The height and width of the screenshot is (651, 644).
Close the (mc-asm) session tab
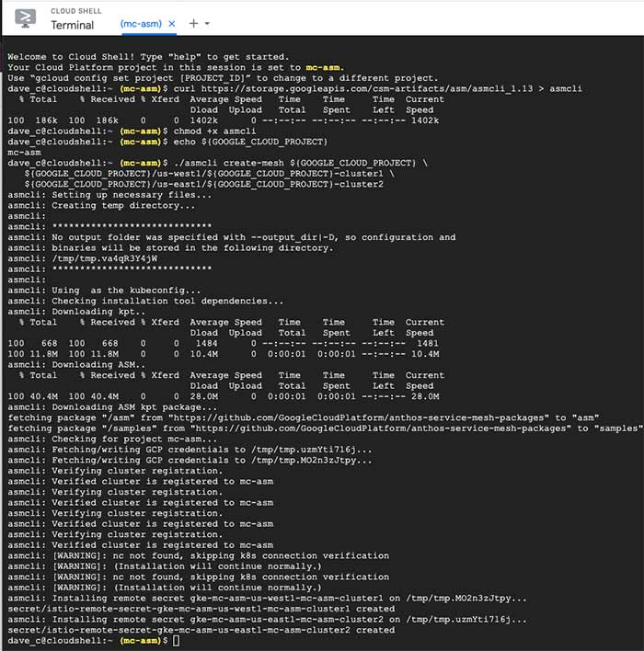[x=172, y=24]
